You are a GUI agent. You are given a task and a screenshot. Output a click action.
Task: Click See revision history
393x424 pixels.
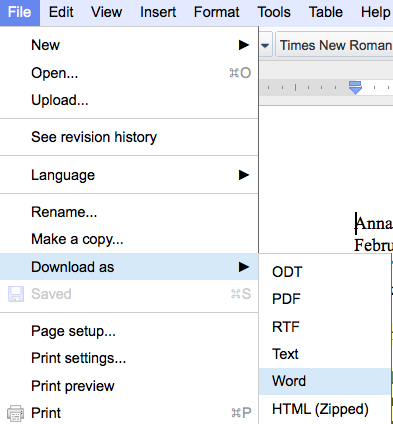point(129,137)
